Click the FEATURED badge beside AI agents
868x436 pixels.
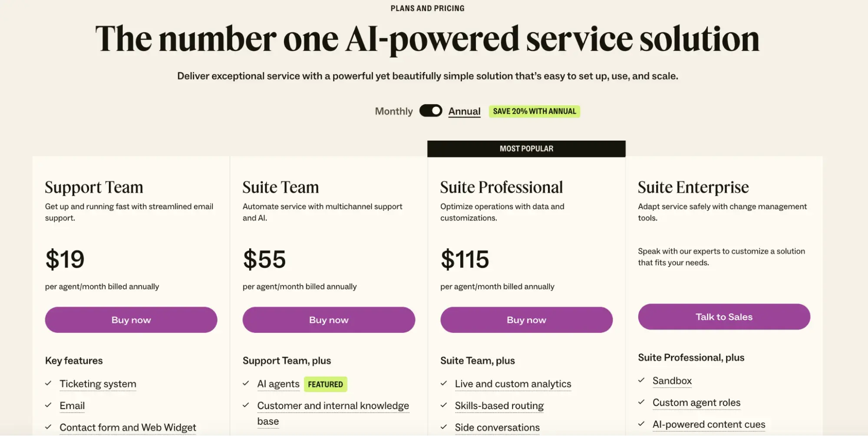coord(325,384)
